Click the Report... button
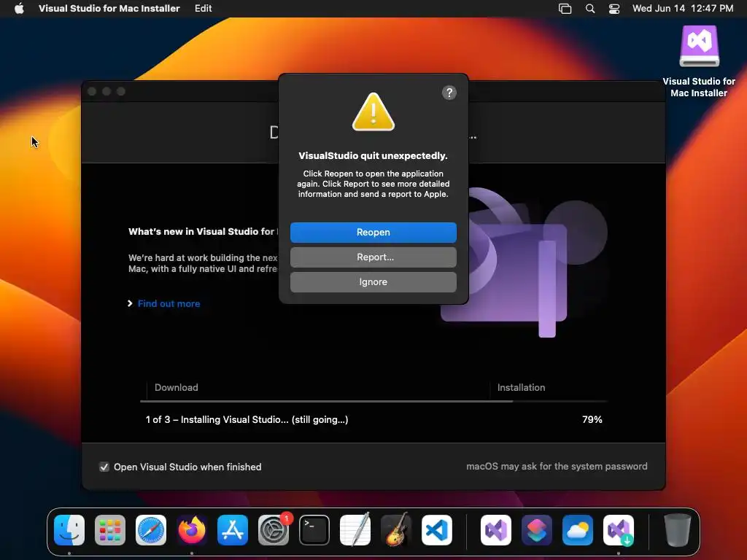747x560 pixels. pyautogui.click(x=373, y=257)
